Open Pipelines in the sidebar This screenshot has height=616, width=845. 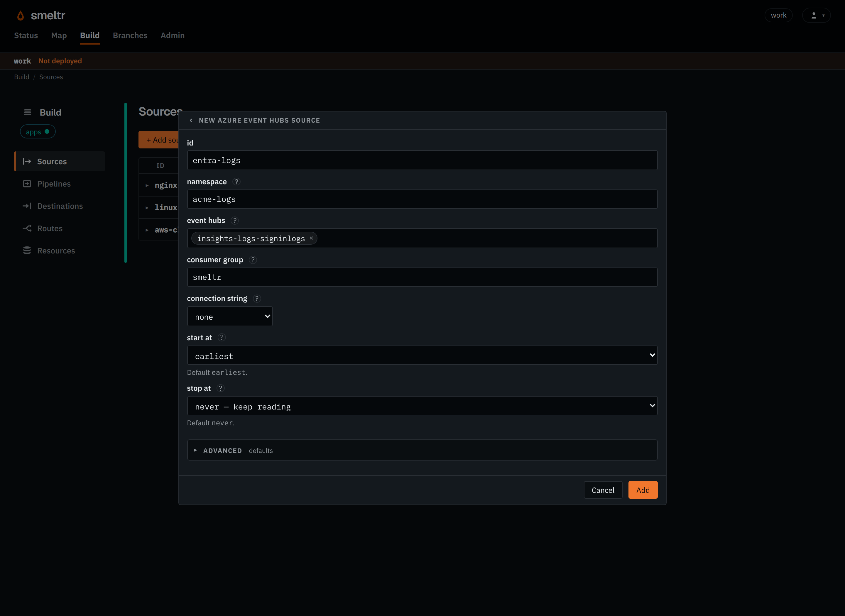[60, 184]
